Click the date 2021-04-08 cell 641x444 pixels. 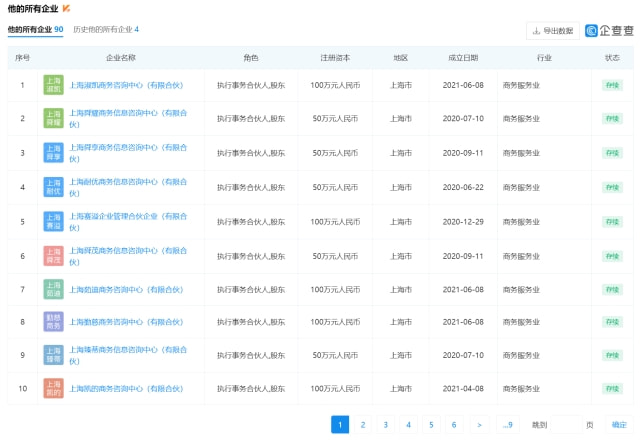[463, 388]
